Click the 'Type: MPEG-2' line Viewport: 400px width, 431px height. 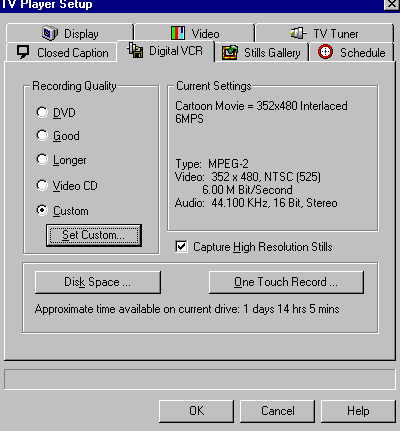click(212, 164)
